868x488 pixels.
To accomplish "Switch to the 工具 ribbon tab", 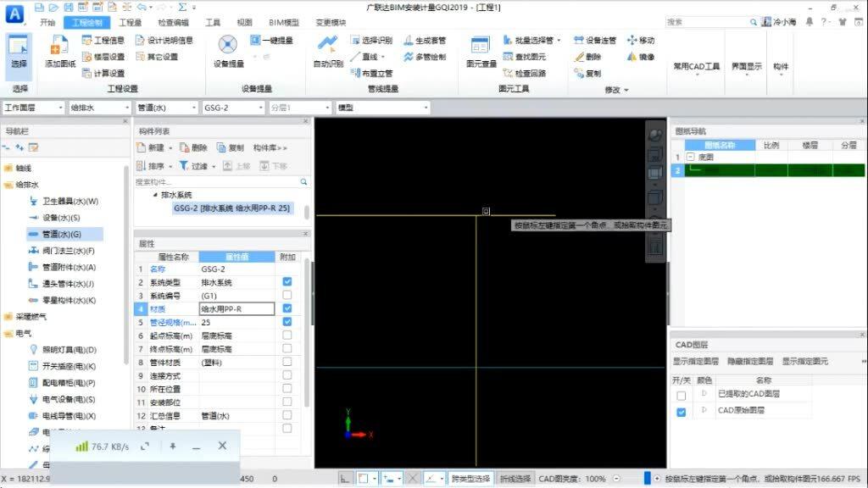I will pyautogui.click(x=213, y=23).
